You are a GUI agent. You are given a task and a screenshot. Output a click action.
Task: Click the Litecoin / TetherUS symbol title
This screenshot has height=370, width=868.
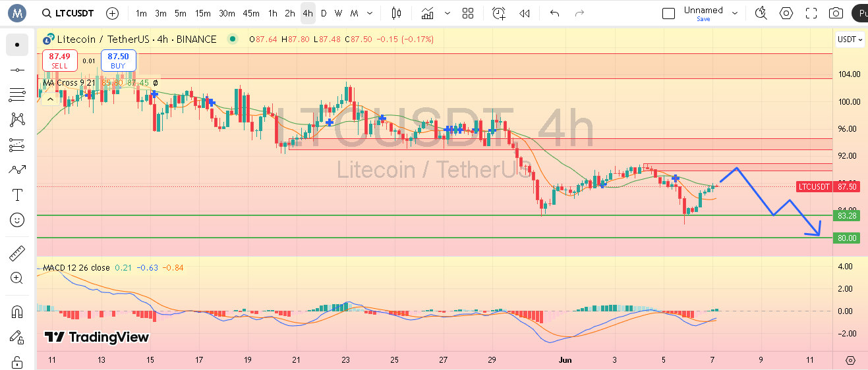click(x=137, y=40)
